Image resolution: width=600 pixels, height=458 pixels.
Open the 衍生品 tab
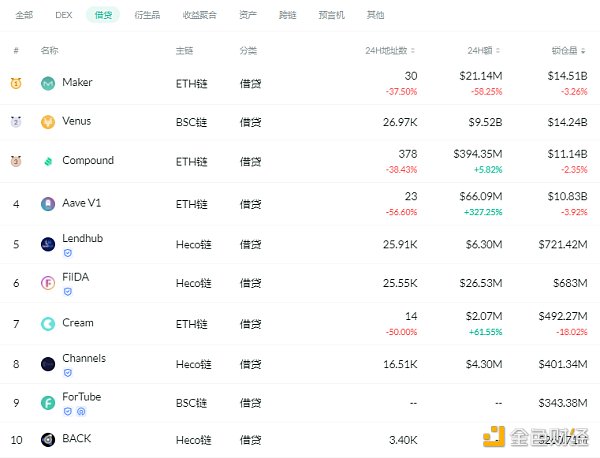pos(147,16)
